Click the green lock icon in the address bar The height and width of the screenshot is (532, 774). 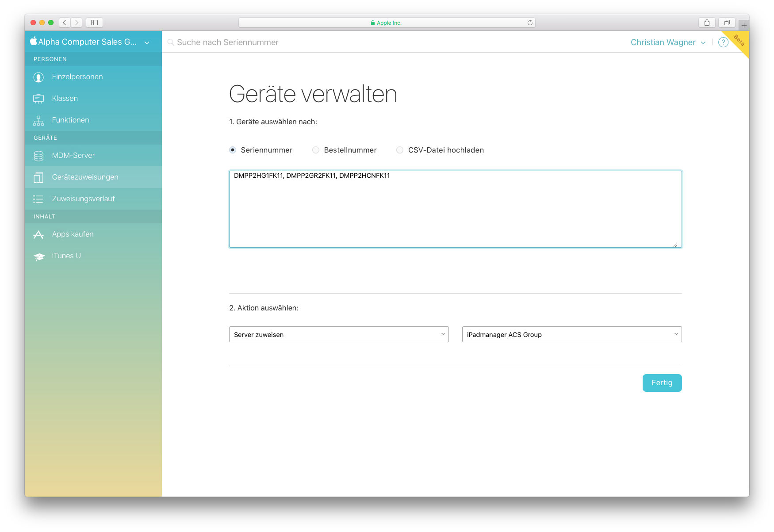tap(373, 23)
